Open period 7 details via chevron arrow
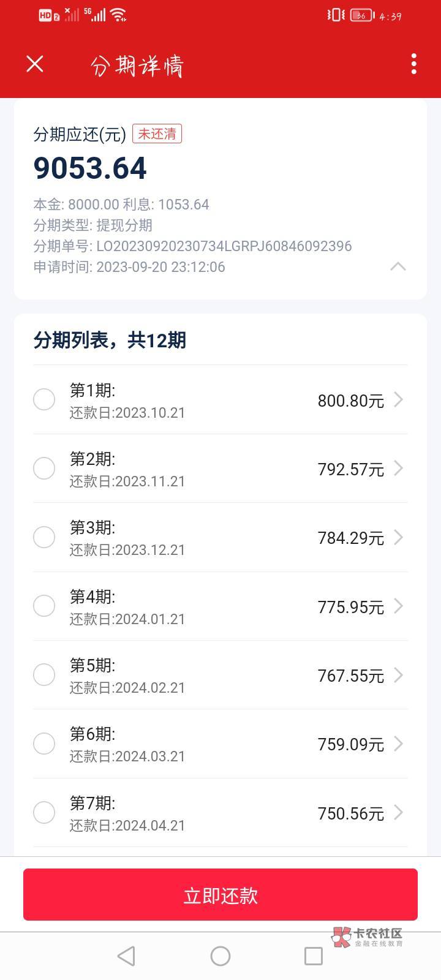 (x=399, y=813)
